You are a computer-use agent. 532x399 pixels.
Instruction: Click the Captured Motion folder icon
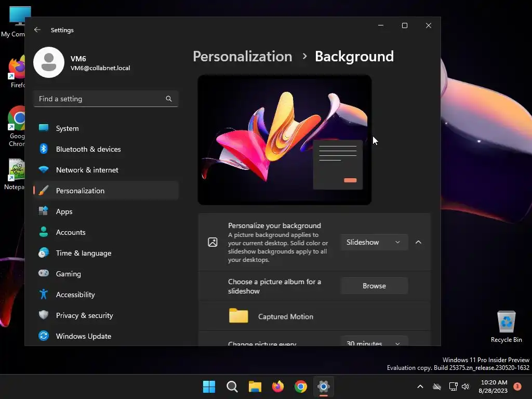[238, 315]
